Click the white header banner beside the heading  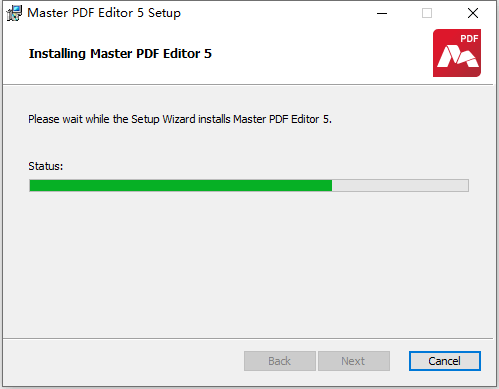point(320,53)
